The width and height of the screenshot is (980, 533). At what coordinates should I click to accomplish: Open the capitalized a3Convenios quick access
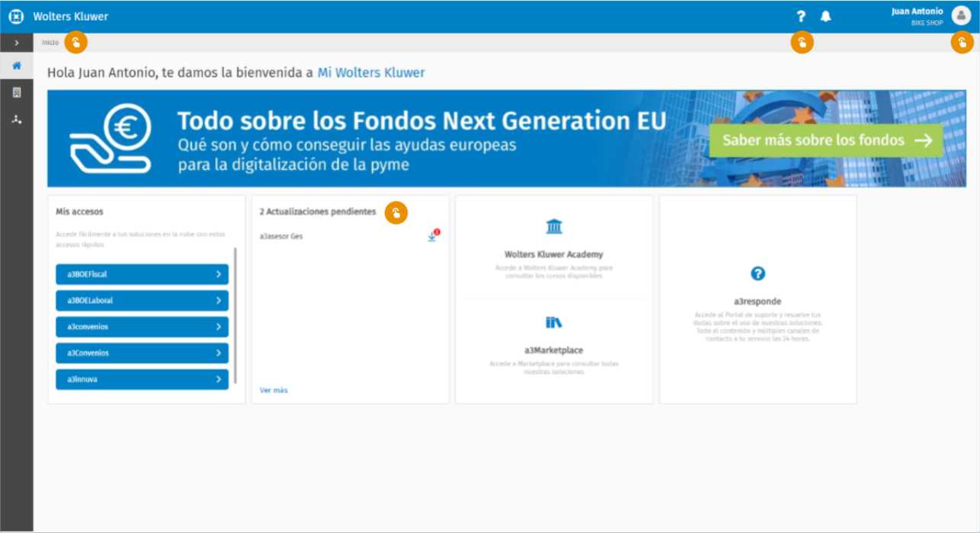tap(143, 353)
